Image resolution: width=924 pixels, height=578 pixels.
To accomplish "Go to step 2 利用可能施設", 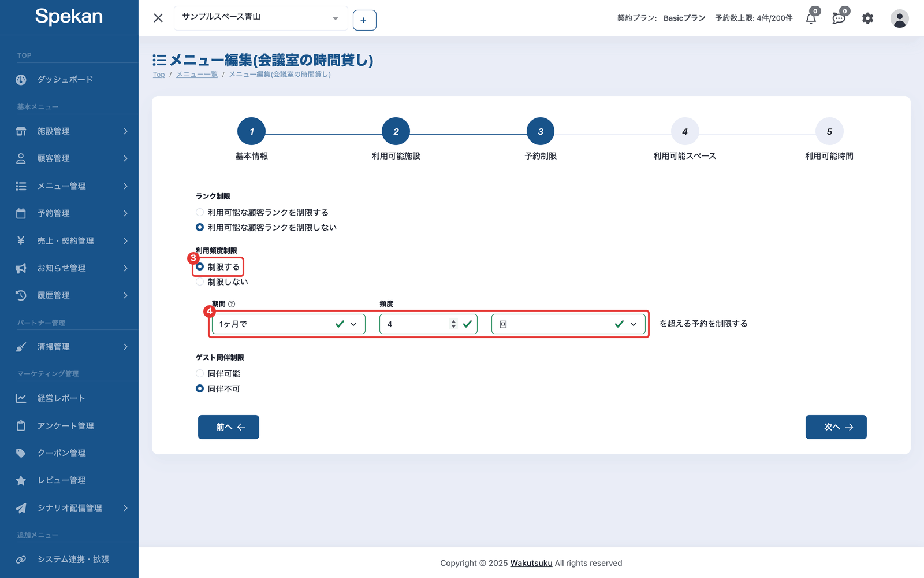I will pos(396,132).
